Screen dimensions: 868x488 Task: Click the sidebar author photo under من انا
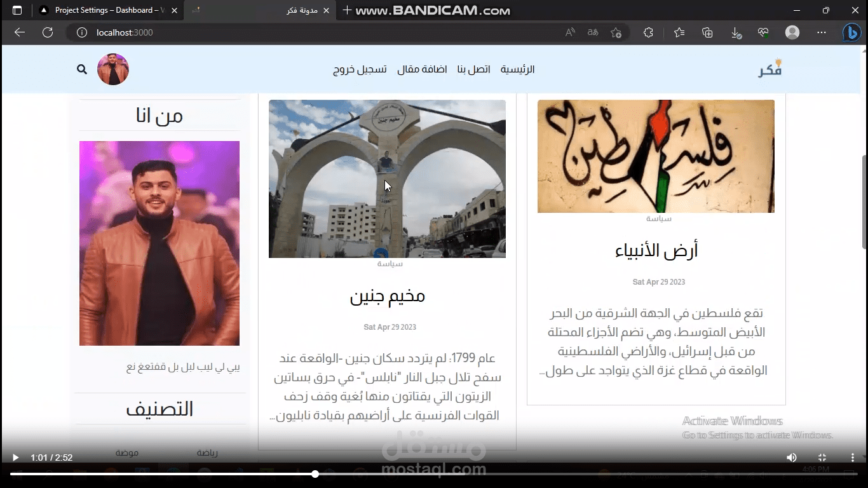[159, 243]
